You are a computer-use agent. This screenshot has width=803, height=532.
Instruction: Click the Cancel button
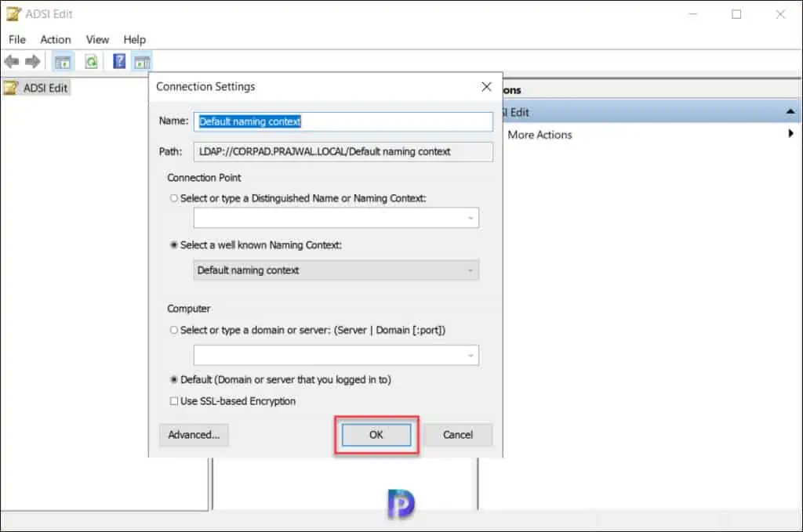[x=458, y=435]
